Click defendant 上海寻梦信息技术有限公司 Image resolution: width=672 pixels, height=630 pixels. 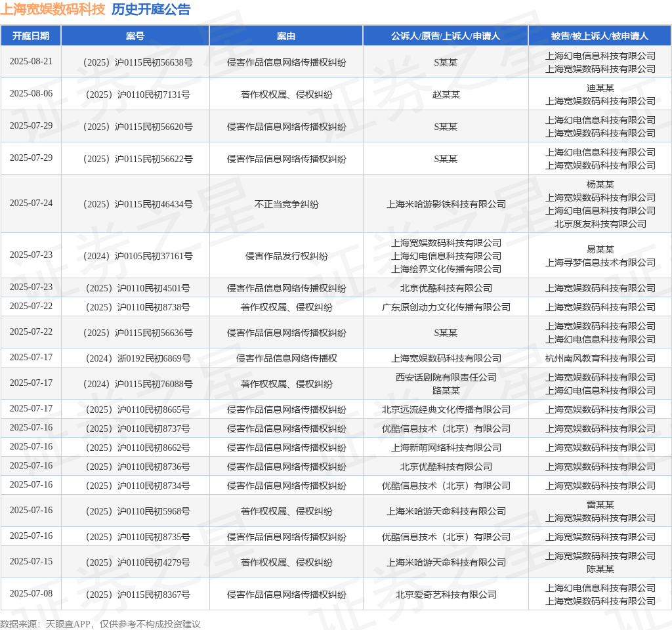tap(600, 262)
